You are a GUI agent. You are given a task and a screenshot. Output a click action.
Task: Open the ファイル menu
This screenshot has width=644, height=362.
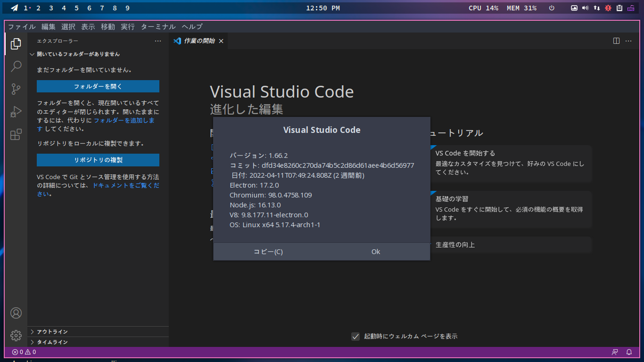[x=22, y=27]
